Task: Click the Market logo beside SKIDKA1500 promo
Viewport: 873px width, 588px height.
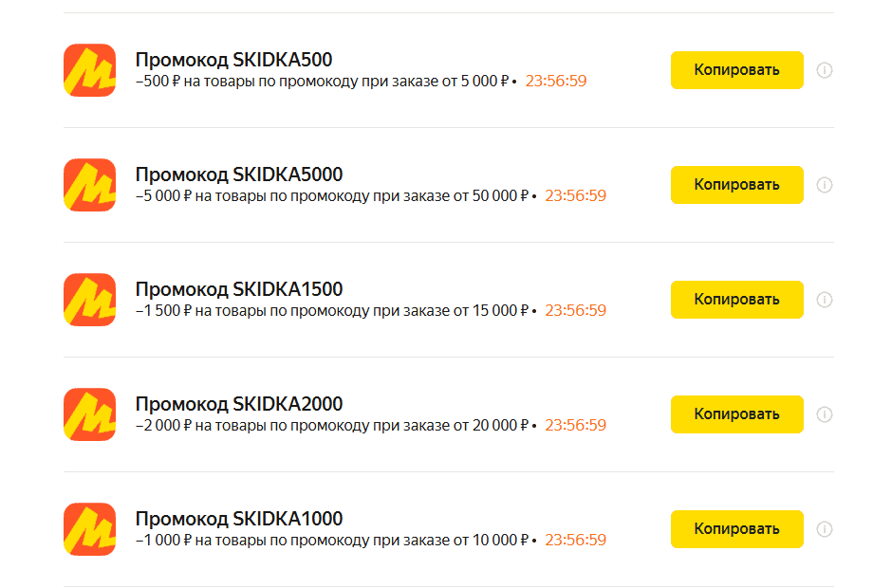Action: (89, 300)
